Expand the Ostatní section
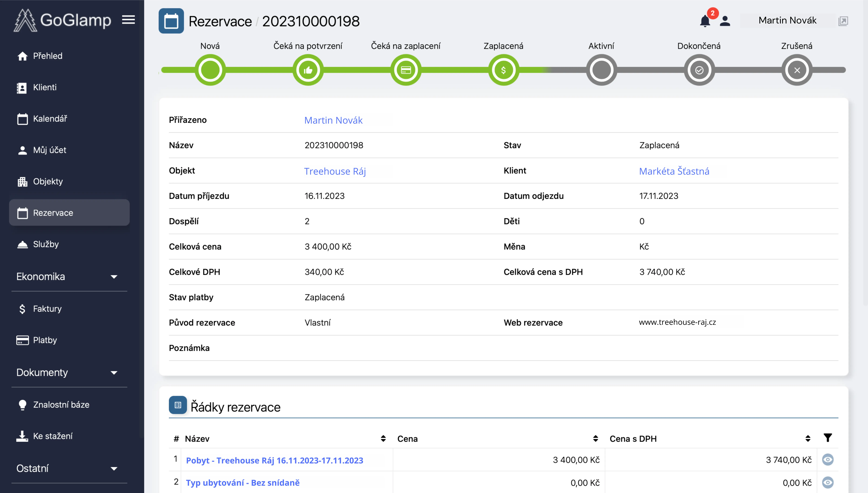Screen dimensions: 868x493 tap(69, 469)
